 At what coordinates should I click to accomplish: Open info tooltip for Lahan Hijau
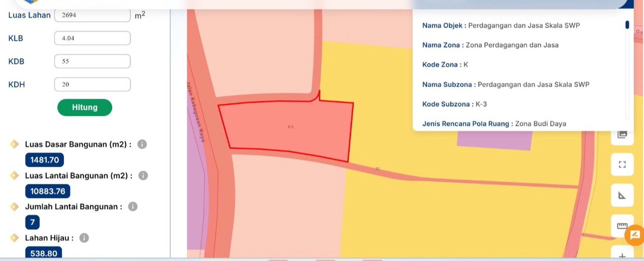pyautogui.click(x=84, y=238)
